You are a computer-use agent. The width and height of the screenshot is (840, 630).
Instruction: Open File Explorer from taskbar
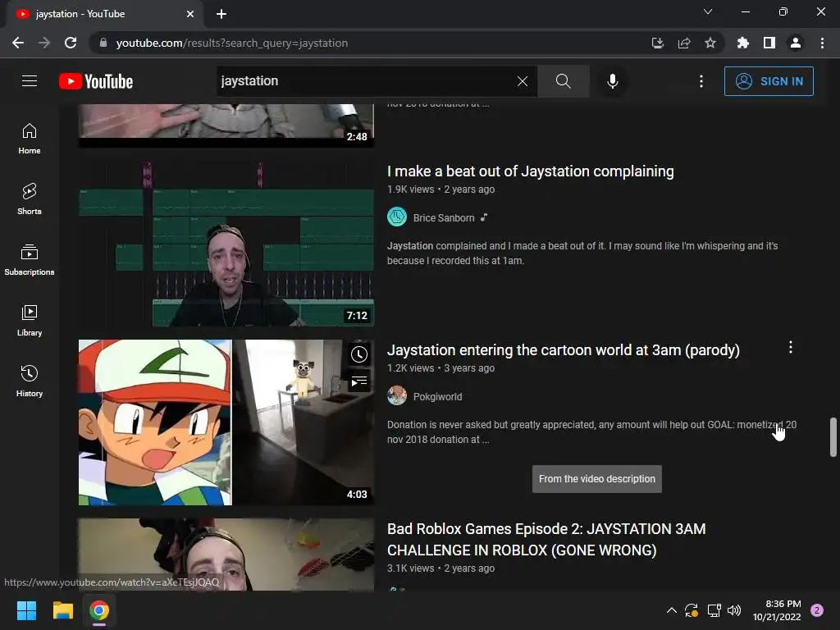tap(62, 610)
